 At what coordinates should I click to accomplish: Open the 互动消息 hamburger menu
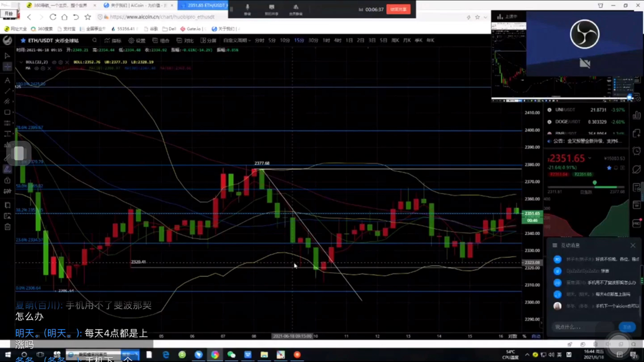tap(555, 245)
